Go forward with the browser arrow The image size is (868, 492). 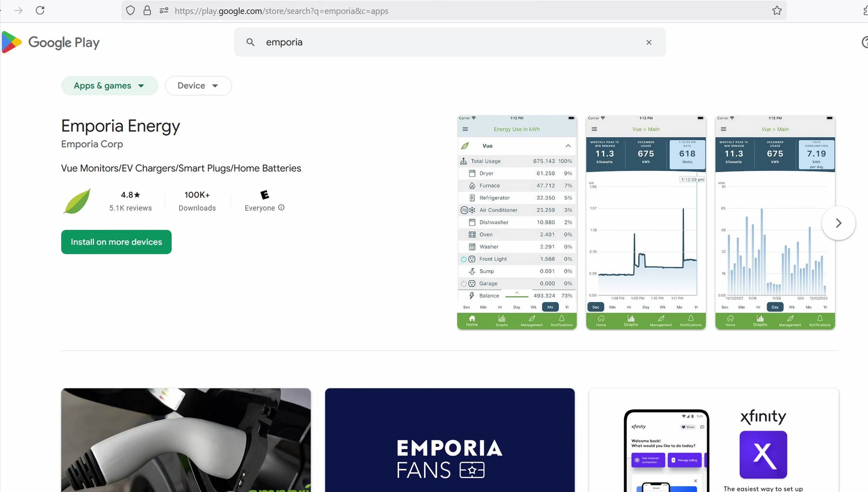click(x=19, y=10)
